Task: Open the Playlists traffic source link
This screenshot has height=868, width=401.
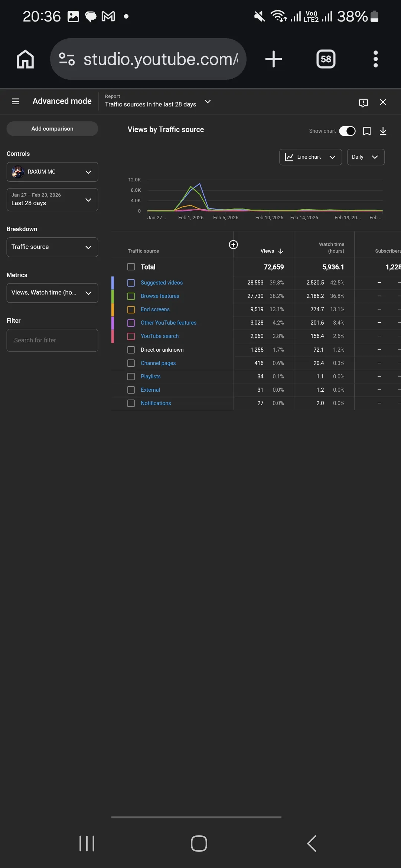Action: tap(151, 377)
